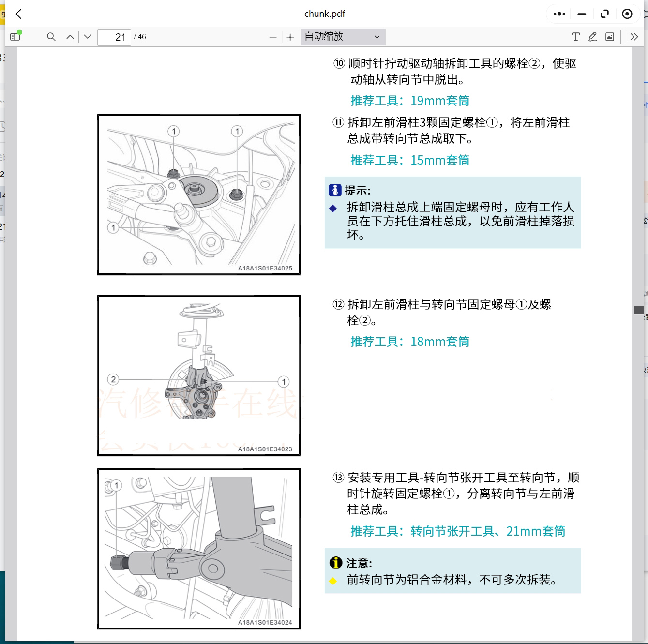The width and height of the screenshot is (648, 644).
Task: Click the zoom in plus button
Action: pos(290,37)
